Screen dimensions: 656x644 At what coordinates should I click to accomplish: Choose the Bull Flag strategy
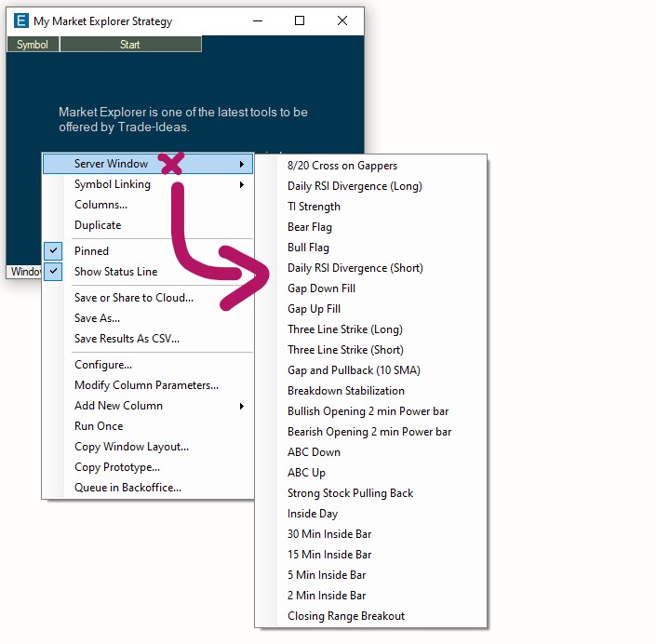pyautogui.click(x=308, y=248)
